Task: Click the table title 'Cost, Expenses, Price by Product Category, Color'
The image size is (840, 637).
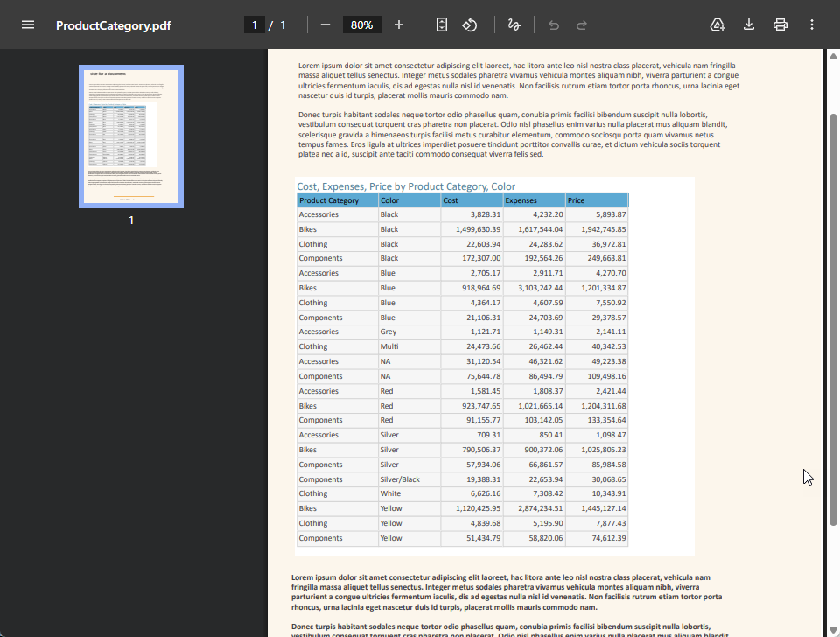Action: pyautogui.click(x=406, y=186)
